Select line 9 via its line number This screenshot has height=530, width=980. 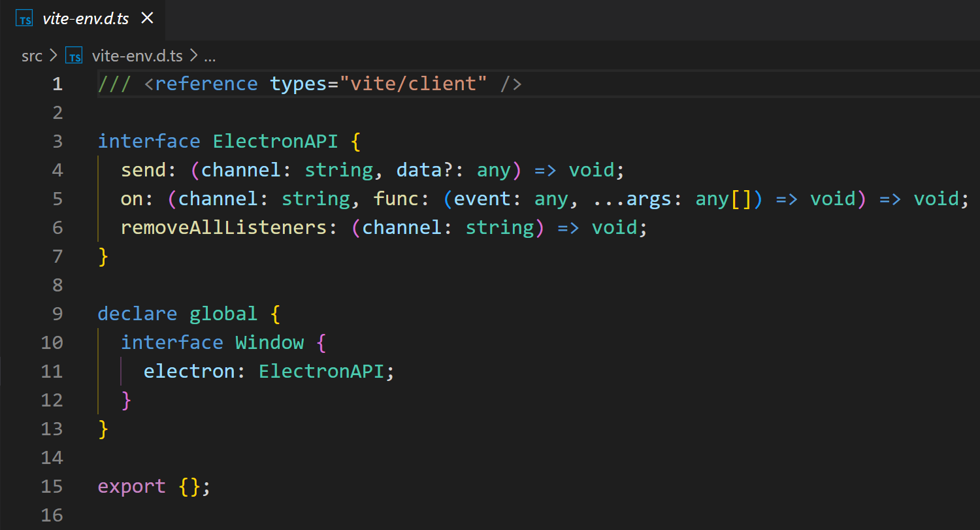[x=57, y=314]
